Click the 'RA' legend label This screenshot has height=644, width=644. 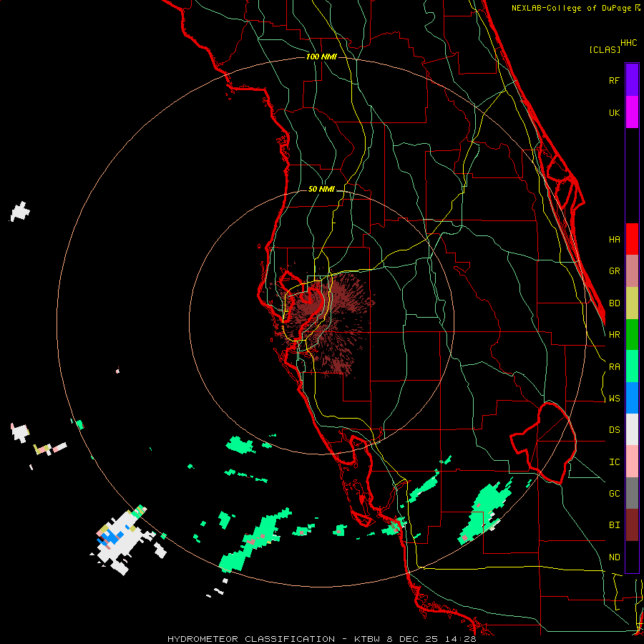tap(614, 367)
